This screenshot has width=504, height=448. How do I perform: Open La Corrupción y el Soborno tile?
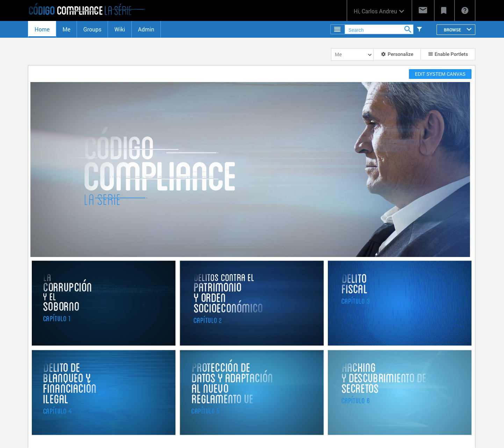[103, 303]
